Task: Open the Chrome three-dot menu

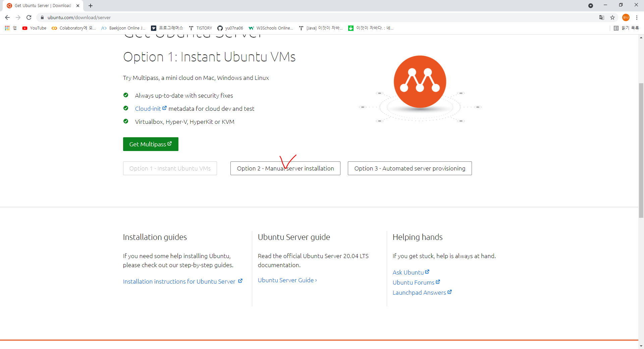Action: pyautogui.click(x=637, y=17)
